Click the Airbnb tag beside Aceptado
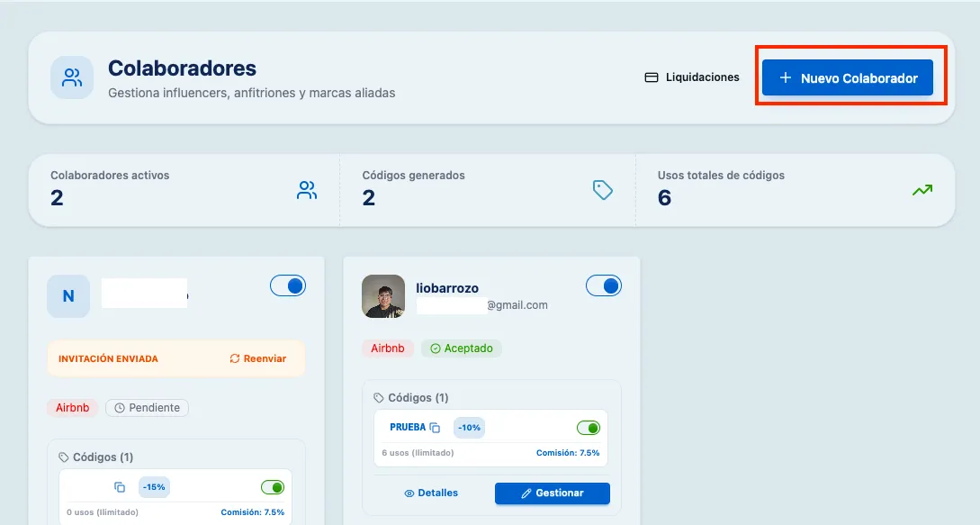980x525 pixels. coord(388,348)
